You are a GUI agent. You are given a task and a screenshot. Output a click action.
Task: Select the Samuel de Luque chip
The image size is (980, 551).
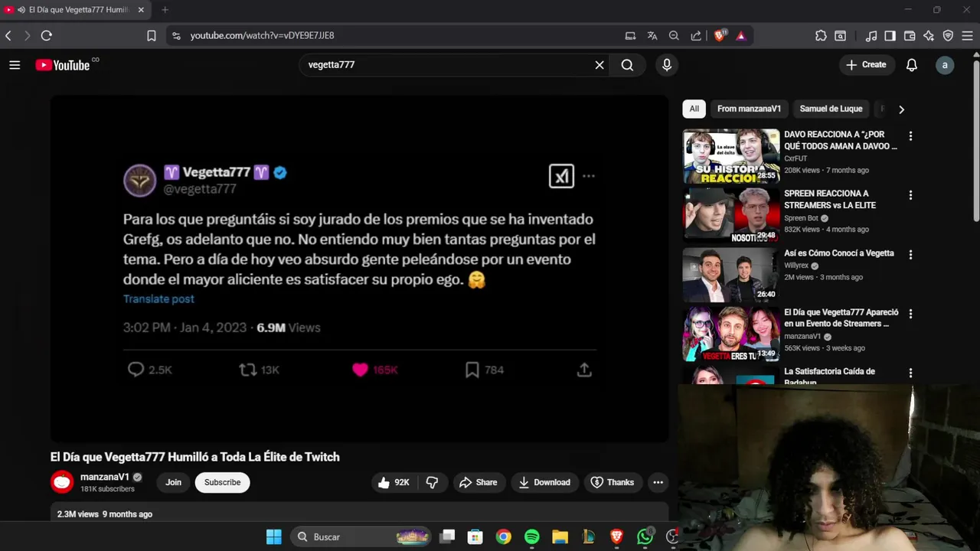[x=831, y=109]
